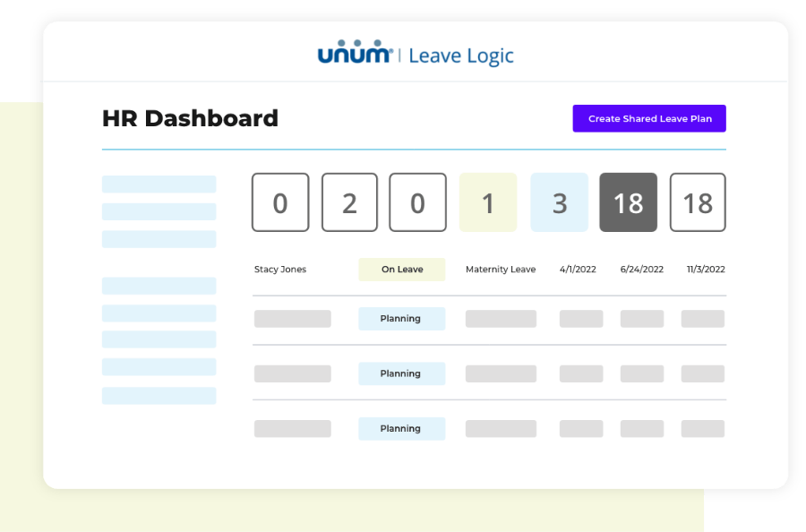Select the rightmost 18 counter tile
The height and width of the screenshot is (532, 806).
coord(698,202)
